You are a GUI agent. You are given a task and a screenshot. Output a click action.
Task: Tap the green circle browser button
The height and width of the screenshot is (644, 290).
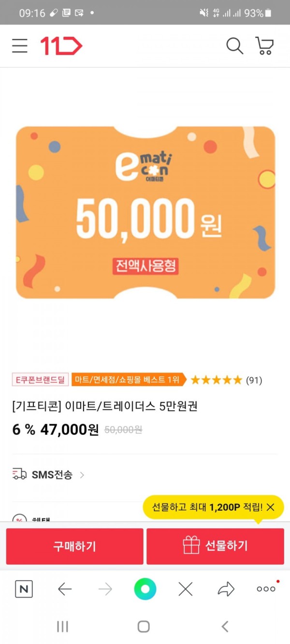tap(145, 588)
